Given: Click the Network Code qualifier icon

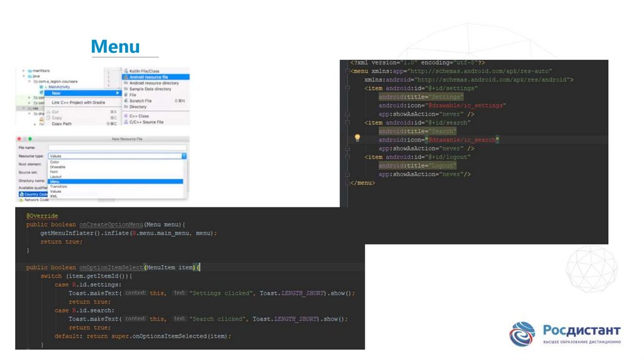Looking at the screenshot, I should point(21,200).
